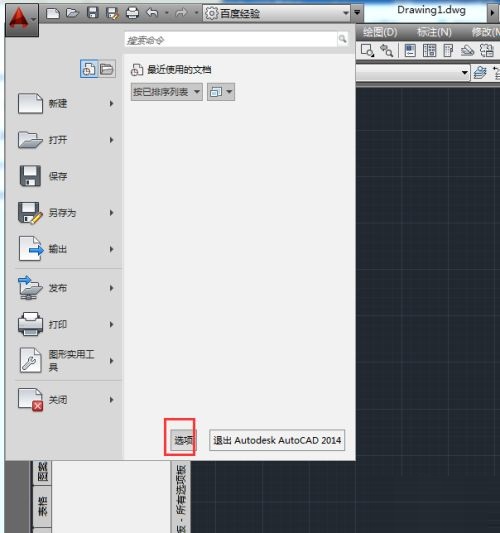Expand the 发布 submenu arrow
Image resolution: width=500 pixels, height=533 pixels.
111,288
